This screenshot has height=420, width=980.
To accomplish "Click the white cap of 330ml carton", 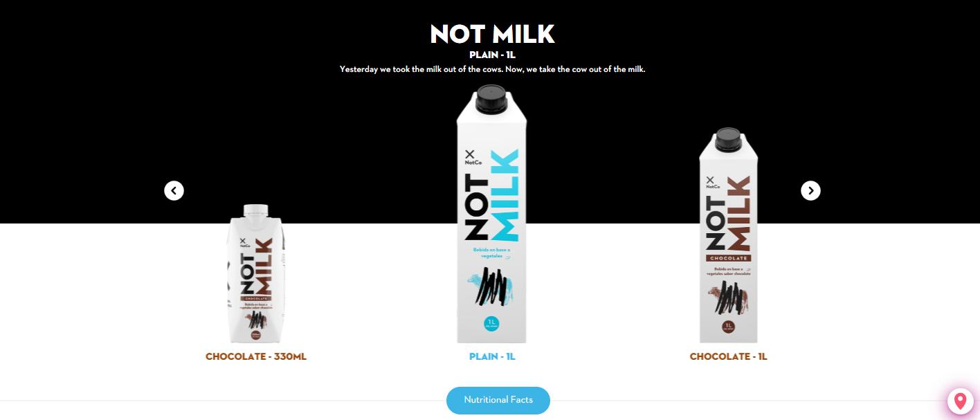I will [255, 210].
